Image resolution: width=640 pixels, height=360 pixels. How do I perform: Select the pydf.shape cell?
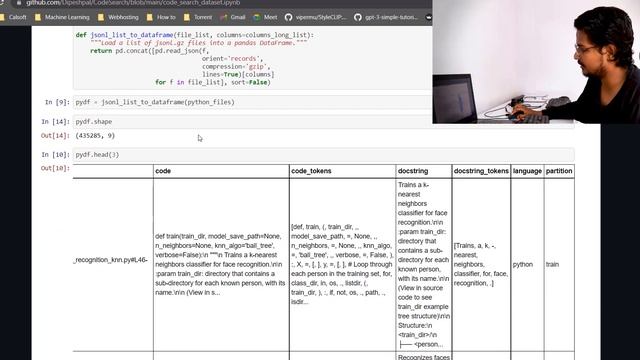[252, 122]
